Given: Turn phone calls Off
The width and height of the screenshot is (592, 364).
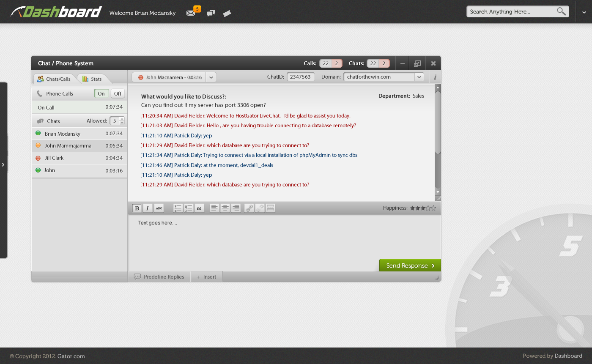Looking at the screenshot, I should [x=118, y=94].
